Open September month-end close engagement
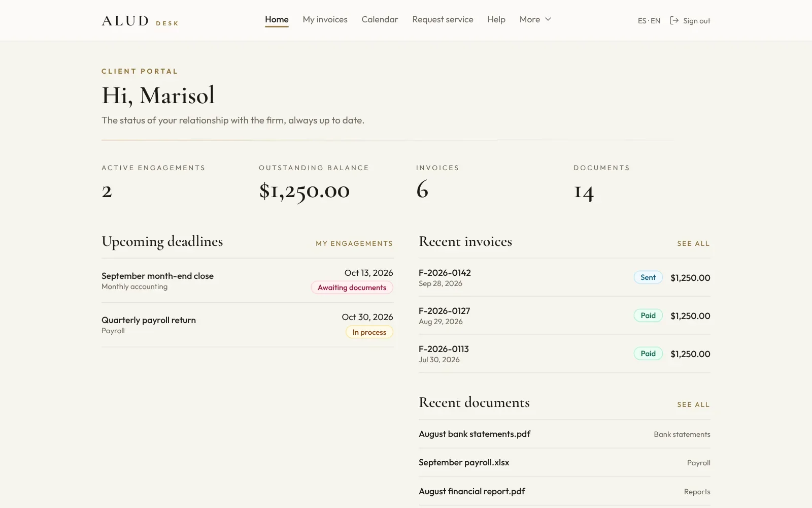 click(x=247, y=280)
